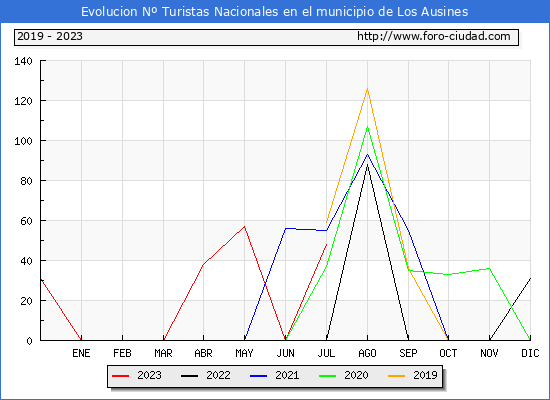
Task: Click the blue 2021 peak at AGO
Action: pyautogui.click(x=367, y=154)
